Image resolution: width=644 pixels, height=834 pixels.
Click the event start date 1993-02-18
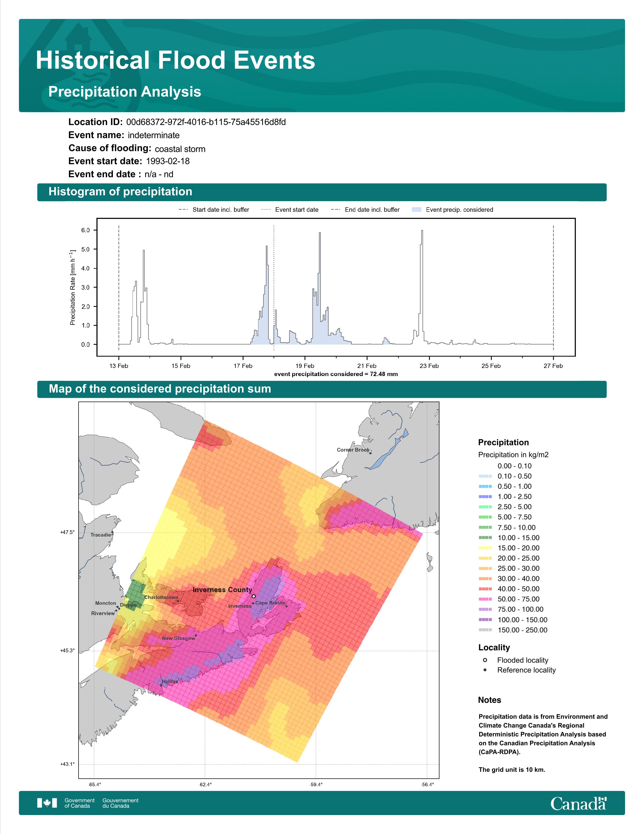[168, 161]
